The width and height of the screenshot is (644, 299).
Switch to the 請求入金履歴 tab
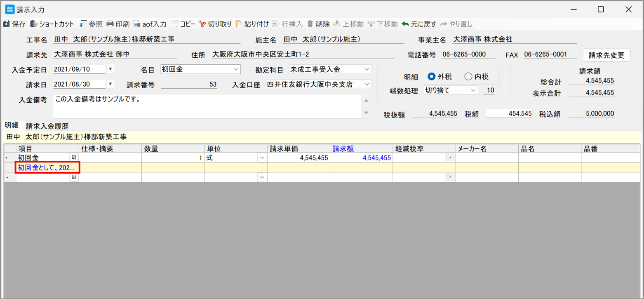[47, 126]
